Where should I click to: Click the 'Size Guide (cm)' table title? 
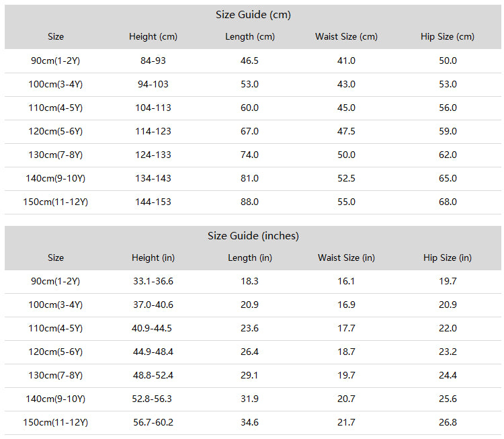click(253, 15)
